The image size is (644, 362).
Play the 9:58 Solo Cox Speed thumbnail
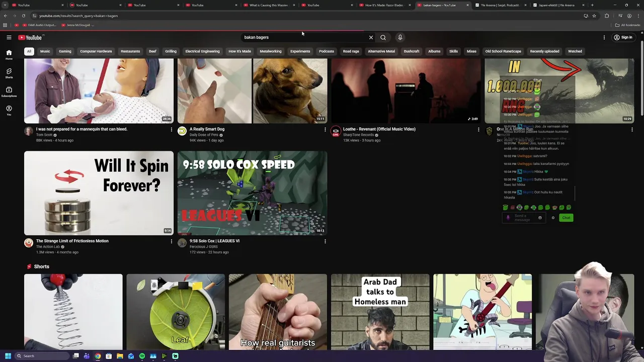[x=252, y=193]
